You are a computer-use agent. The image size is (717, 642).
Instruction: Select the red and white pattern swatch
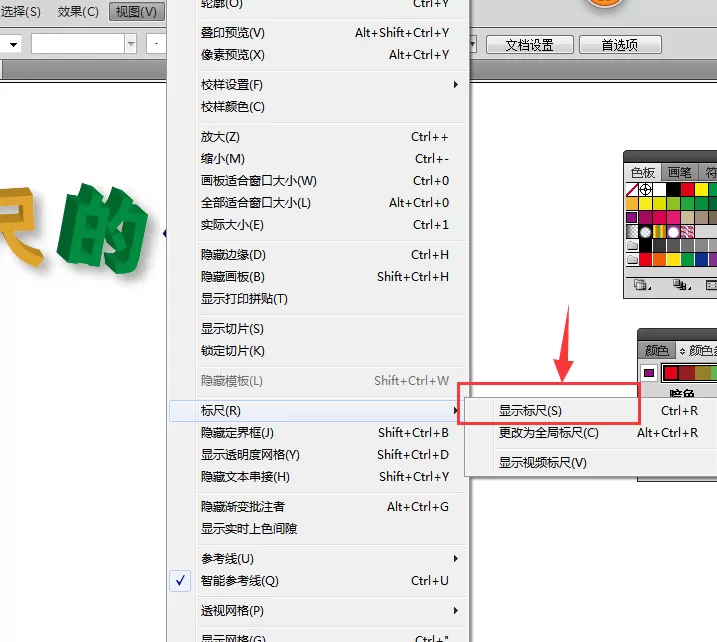click(687, 232)
